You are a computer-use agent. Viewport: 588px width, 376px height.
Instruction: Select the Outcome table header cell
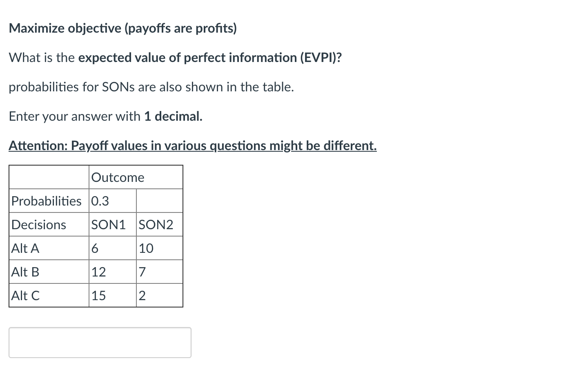point(118,177)
